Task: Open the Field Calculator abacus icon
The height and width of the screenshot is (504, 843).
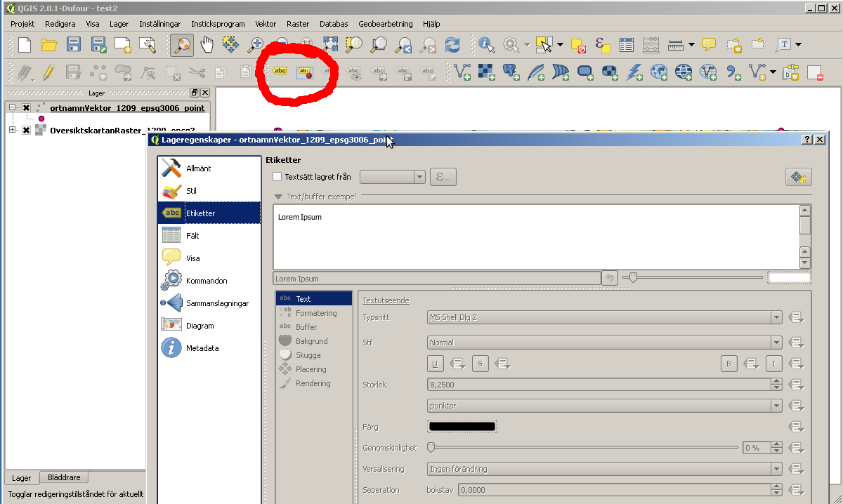Action: point(651,45)
